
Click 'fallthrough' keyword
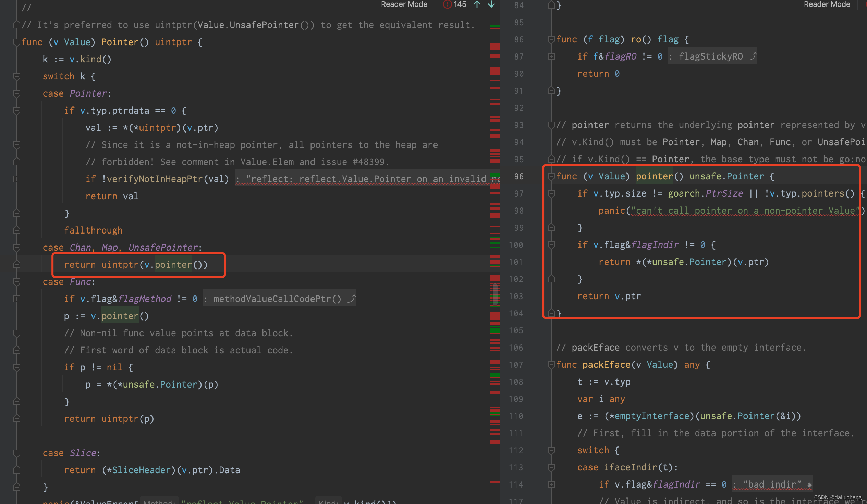coord(93,230)
